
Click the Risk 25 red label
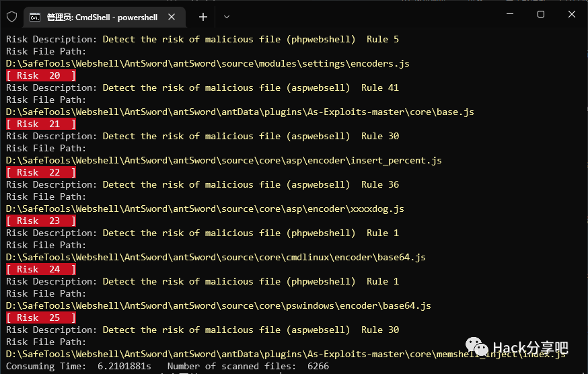[41, 317]
